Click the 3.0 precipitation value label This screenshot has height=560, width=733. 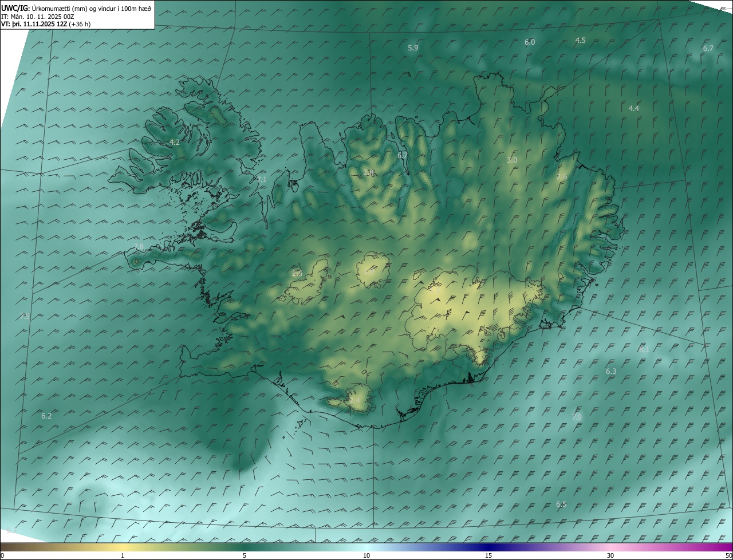(512, 160)
